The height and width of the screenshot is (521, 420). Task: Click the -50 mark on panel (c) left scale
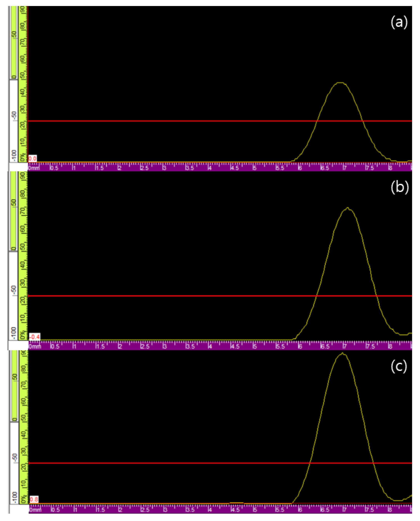[15, 458]
